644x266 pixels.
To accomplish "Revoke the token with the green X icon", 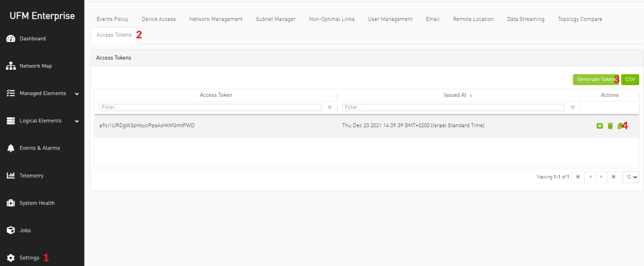I will [x=600, y=126].
